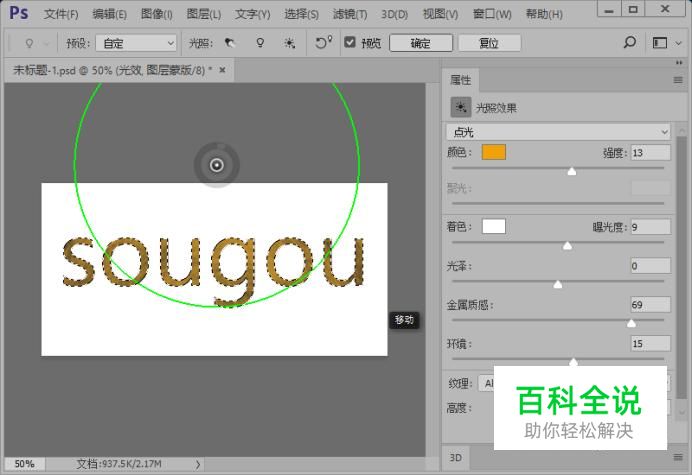This screenshot has width=692, height=475.
Task: Open the search magnifier icon
Action: (x=630, y=42)
